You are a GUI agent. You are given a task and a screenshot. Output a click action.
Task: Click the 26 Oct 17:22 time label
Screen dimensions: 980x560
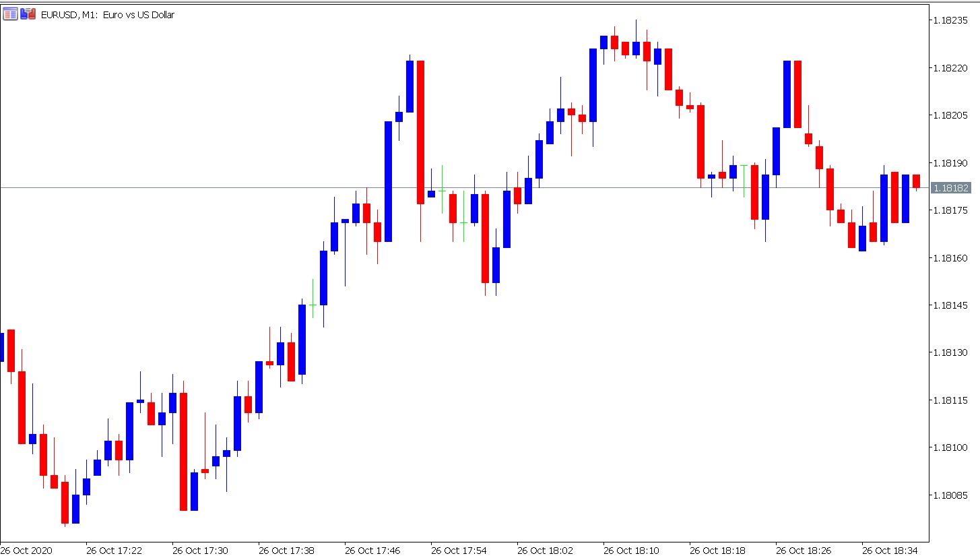(x=114, y=551)
